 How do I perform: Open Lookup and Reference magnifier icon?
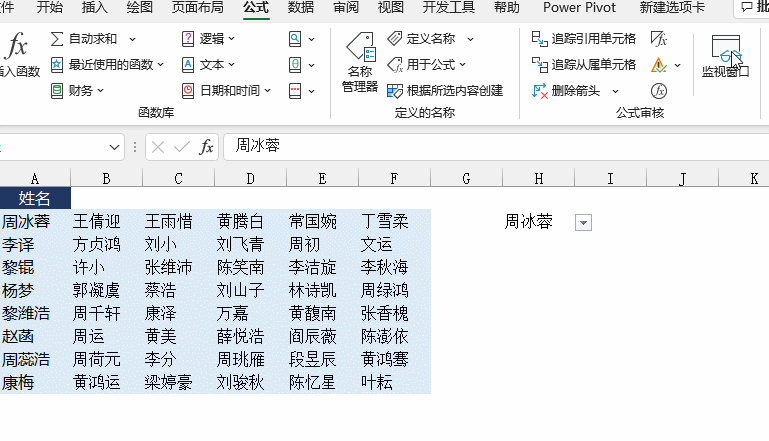(295, 39)
